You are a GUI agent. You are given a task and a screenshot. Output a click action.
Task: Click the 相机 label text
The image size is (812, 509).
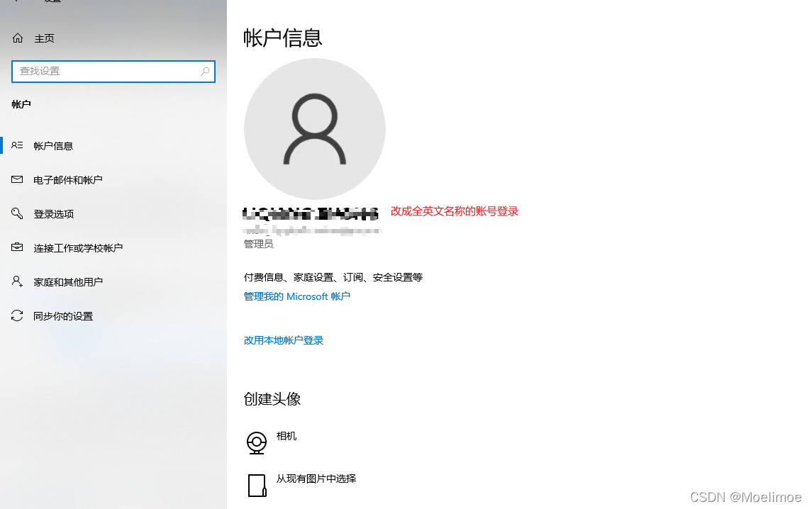click(x=286, y=436)
